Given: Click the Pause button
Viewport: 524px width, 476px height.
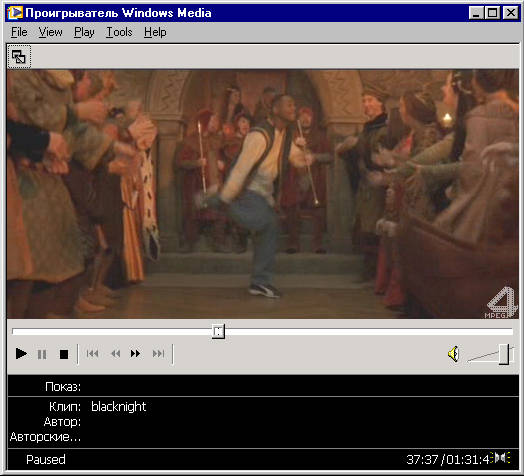Looking at the screenshot, I should [42, 354].
